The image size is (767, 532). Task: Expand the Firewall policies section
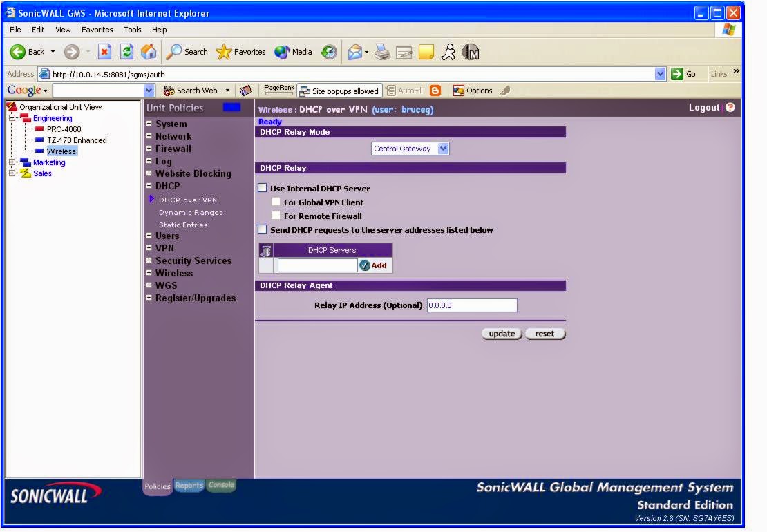point(149,148)
